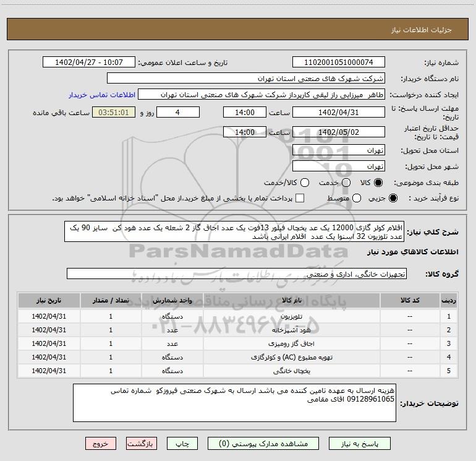
Task: Click the شهر محل تحویل field تهران
Action: pyautogui.click(x=339, y=166)
